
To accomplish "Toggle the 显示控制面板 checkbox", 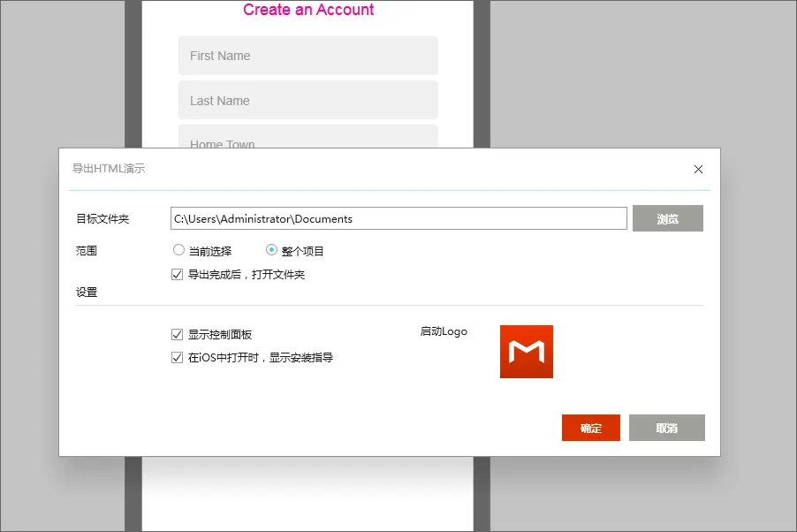I will [177, 335].
